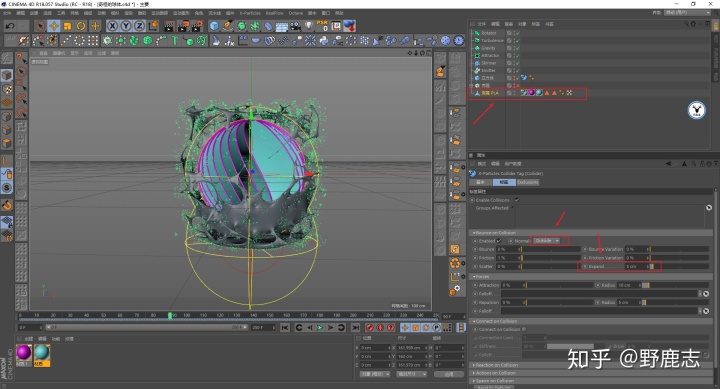
Task: Select the Attractor object in Object Manager
Action: [x=490, y=55]
